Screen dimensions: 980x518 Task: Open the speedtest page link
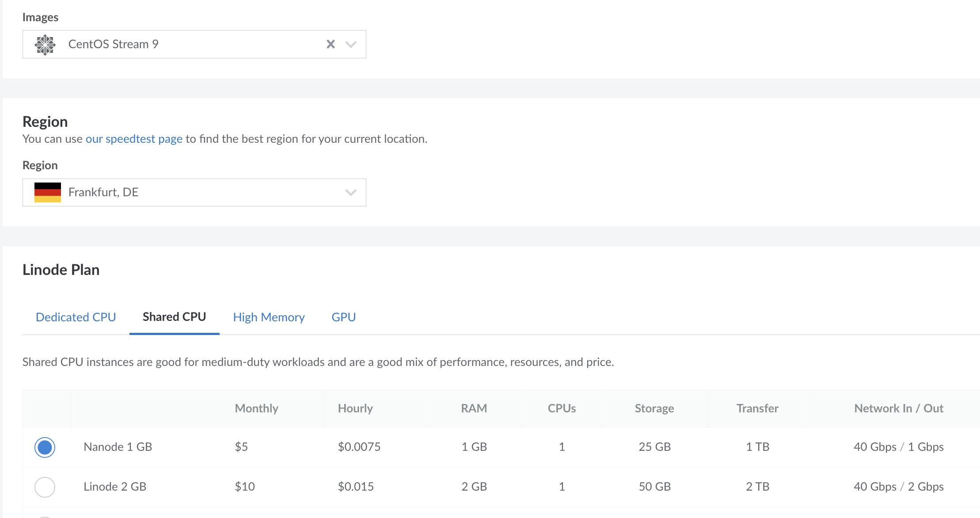pos(134,139)
